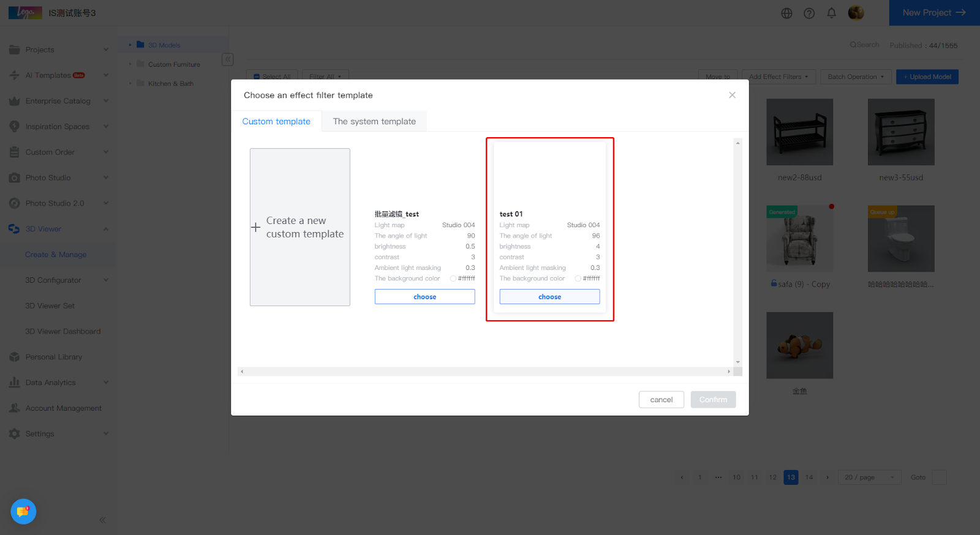Collapse the folder tree panel
This screenshot has width=980, height=535.
click(228, 59)
